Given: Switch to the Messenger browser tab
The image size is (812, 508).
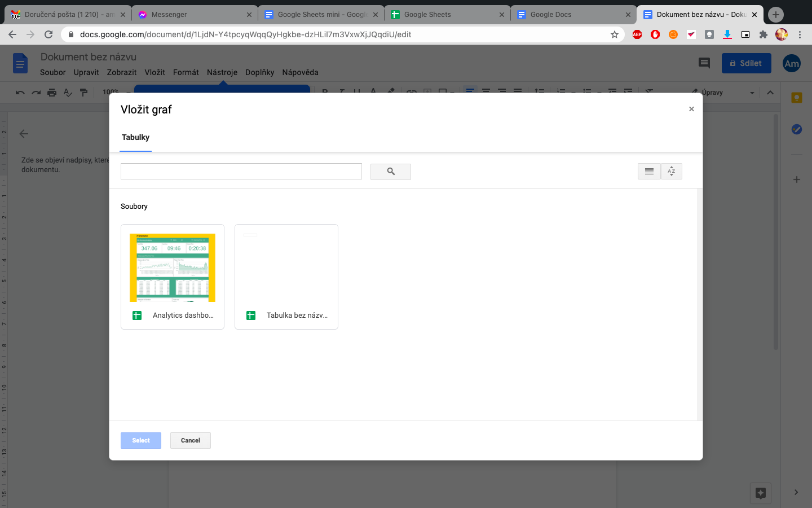Looking at the screenshot, I should (195, 15).
